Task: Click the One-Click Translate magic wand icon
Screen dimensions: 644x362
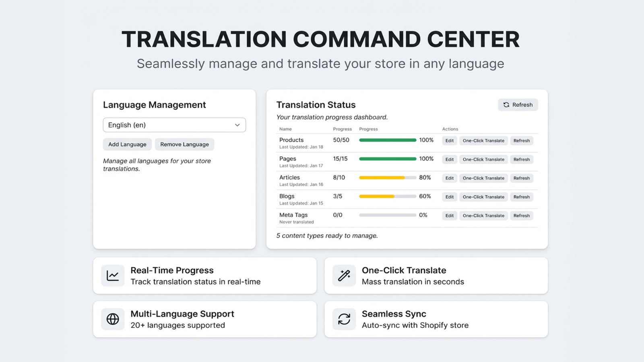Action: coord(344,276)
